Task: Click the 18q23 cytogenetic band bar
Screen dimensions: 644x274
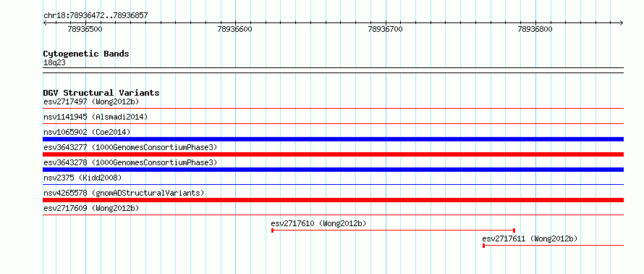Action: point(334,70)
